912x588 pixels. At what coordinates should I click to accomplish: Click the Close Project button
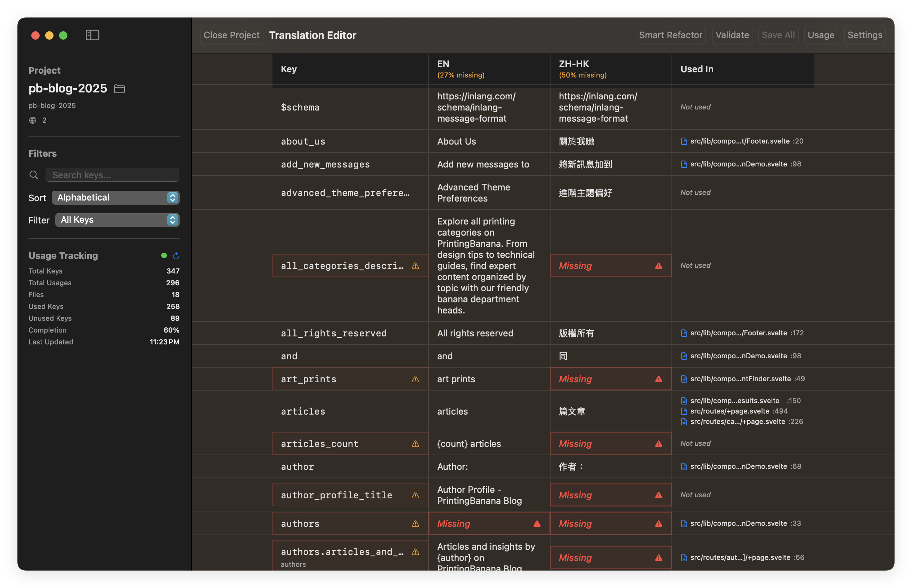pyautogui.click(x=231, y=35)
